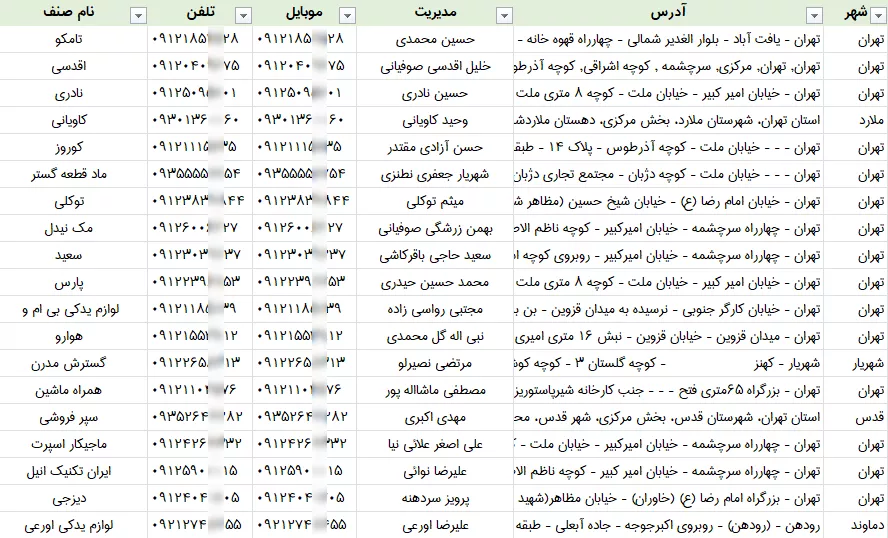Select manager cell مصطفی ماشااله پور
Image resolution: width=888 pixels, height=538 pixels.
pyautogui.click(x=435, y=390)
